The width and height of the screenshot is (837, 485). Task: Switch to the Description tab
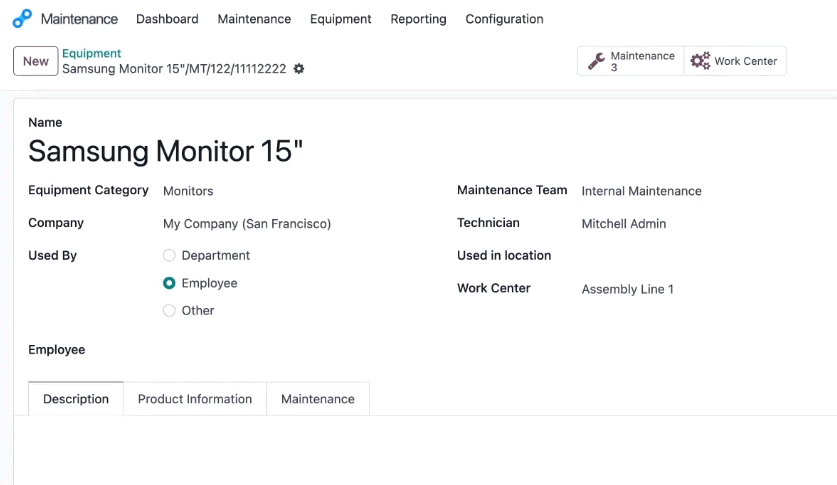coord(76,399)
